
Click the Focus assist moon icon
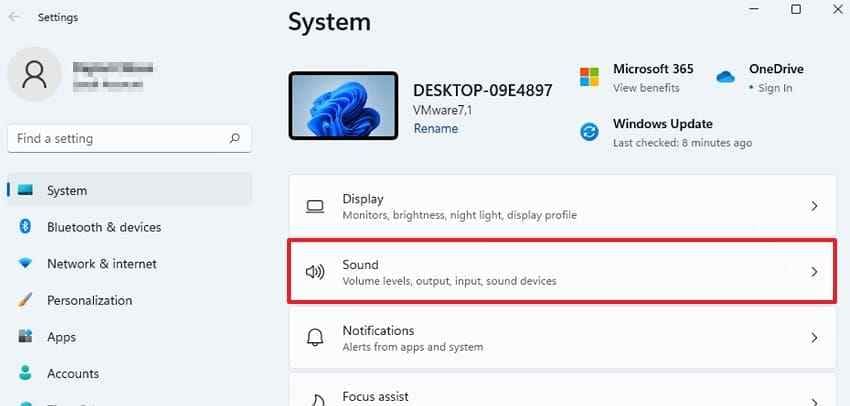(317, 400)
